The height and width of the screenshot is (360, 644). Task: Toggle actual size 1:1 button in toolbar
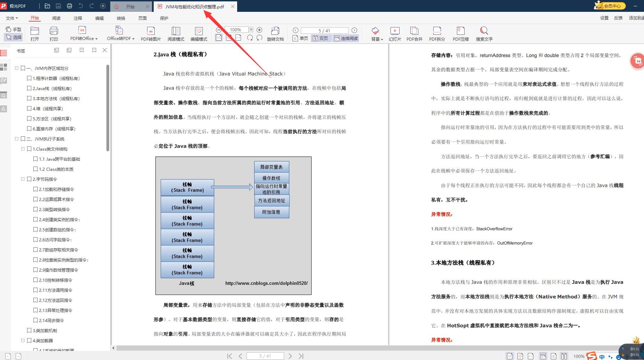click(219, 38)
